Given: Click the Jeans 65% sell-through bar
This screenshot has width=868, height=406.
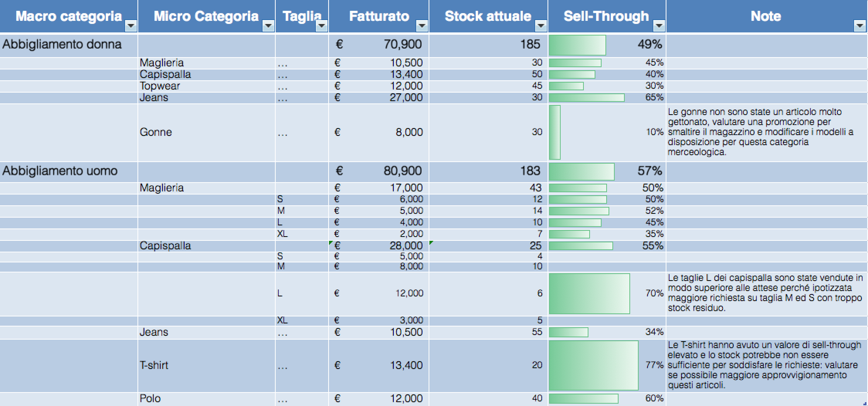Looking at the screenshot, I should [587, 97].
